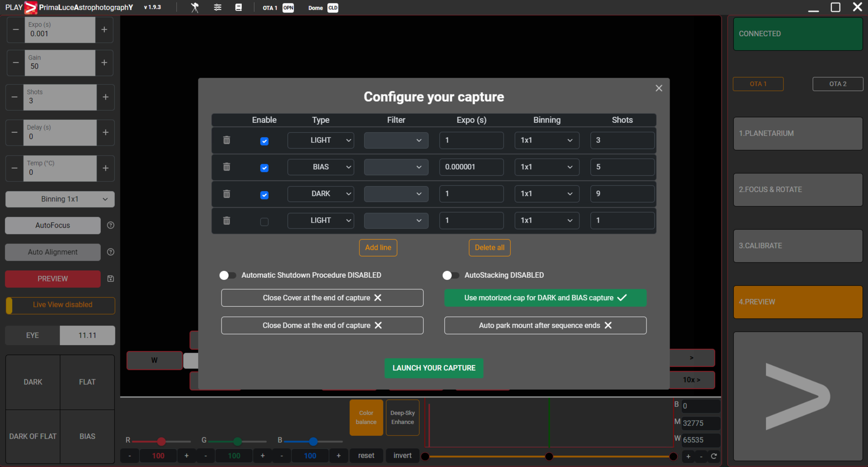Go to 1.PLANETARIUM step
The height and width of the screenshot is (467, 868).
[x=798, y=134]
